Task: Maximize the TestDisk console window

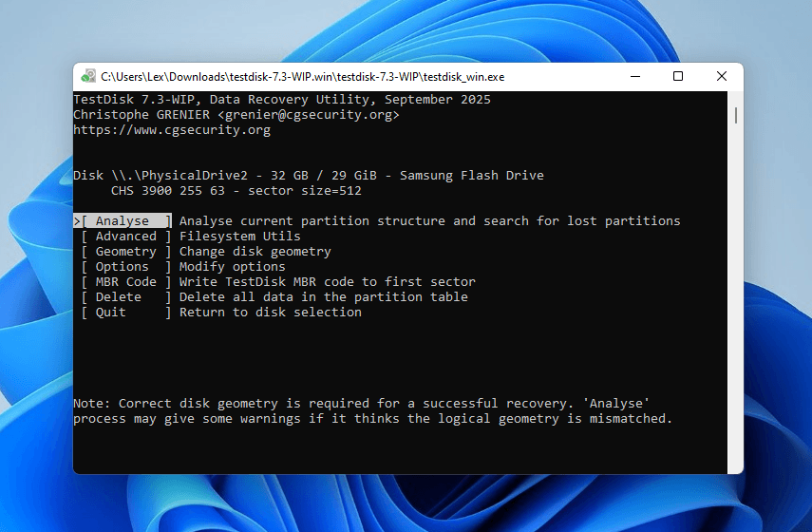Action: click(x=678, y=77)
